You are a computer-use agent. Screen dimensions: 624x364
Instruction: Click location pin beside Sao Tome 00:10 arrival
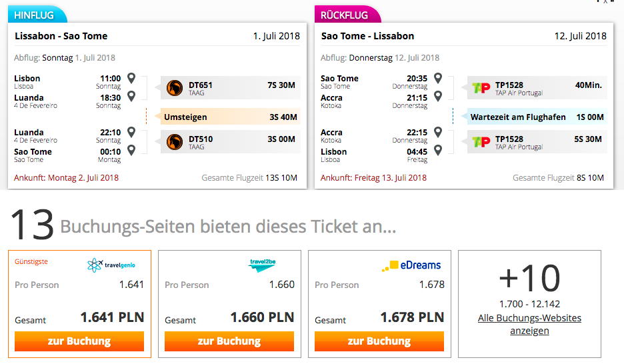click(x=131, y=151)
